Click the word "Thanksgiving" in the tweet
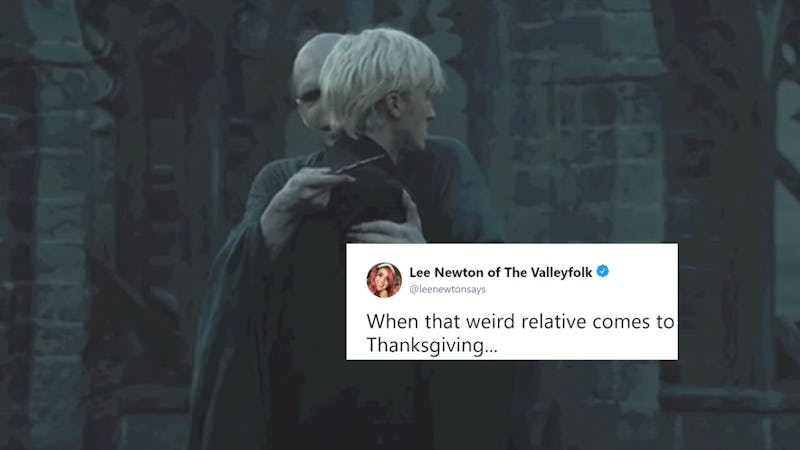Image resolution: width=800 pixels, height=450 pixels. click(426, 345)
